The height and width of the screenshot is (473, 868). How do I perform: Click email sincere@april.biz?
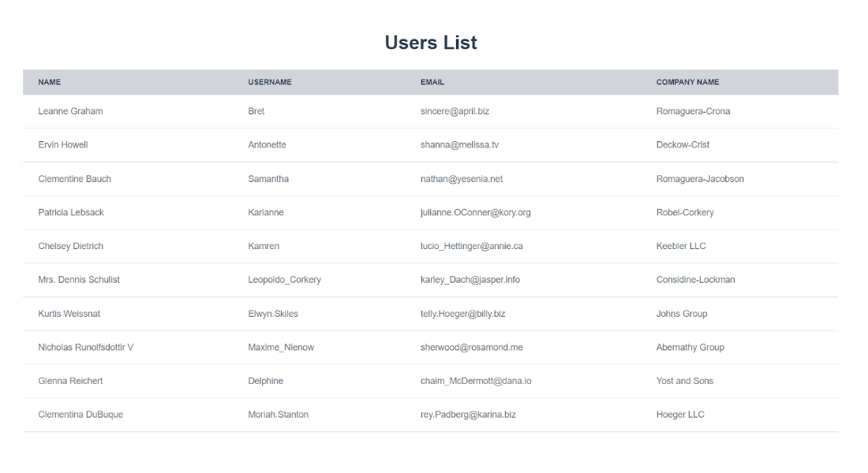click(455, 111)
